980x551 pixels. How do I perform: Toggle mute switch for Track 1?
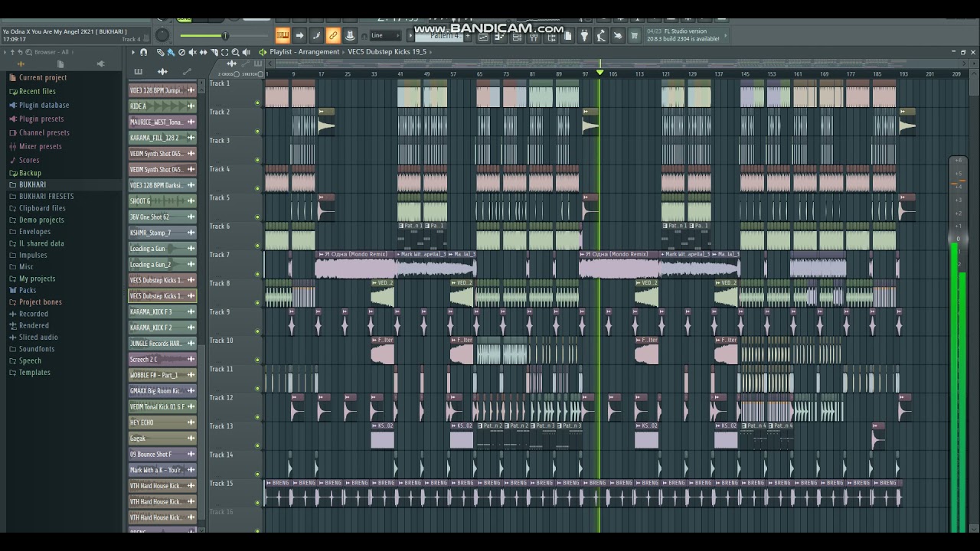pyautogui.click(x=257, y=103)
